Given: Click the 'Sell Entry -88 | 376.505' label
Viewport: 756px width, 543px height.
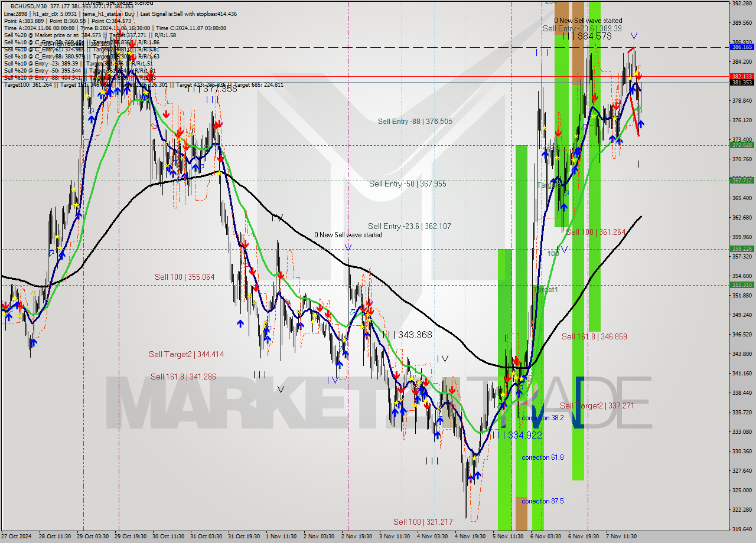Looking at the screenshot, I should 415,122.
